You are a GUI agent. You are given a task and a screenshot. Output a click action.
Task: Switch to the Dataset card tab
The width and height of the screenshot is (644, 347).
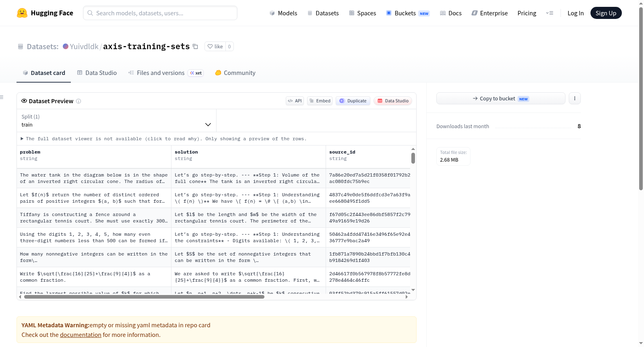pyautogui.click(x=44, y=73)
